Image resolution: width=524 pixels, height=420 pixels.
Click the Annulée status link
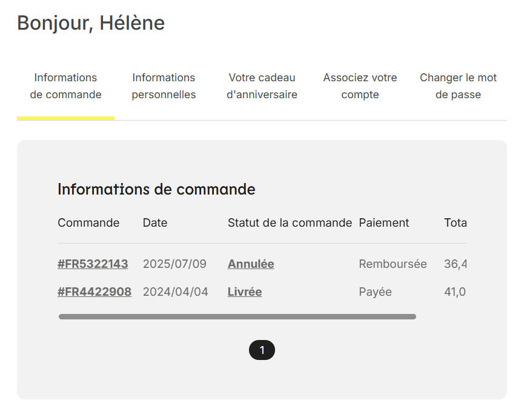[251, 264]
